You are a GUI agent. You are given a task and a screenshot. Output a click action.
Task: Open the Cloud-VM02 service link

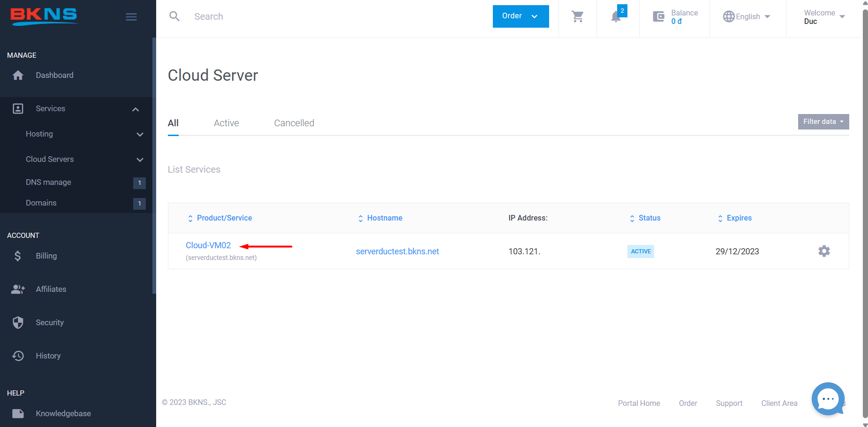tap(208, 245)
